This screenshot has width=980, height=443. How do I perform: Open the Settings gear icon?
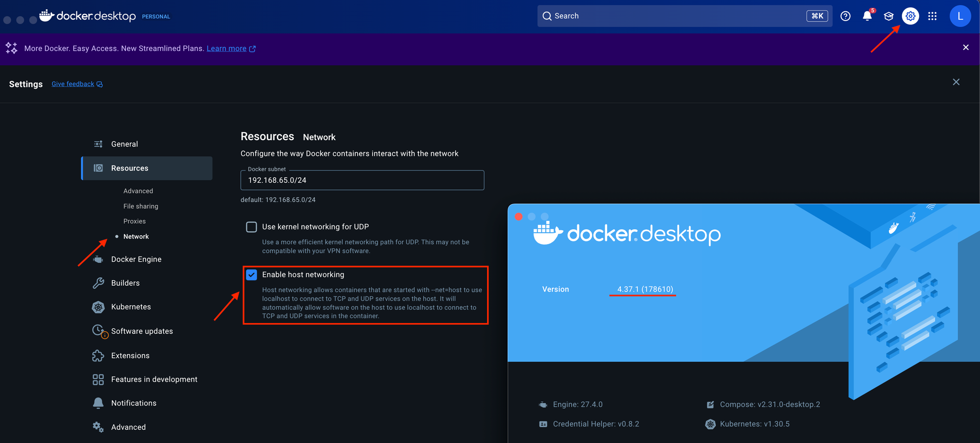coord(910,16)
